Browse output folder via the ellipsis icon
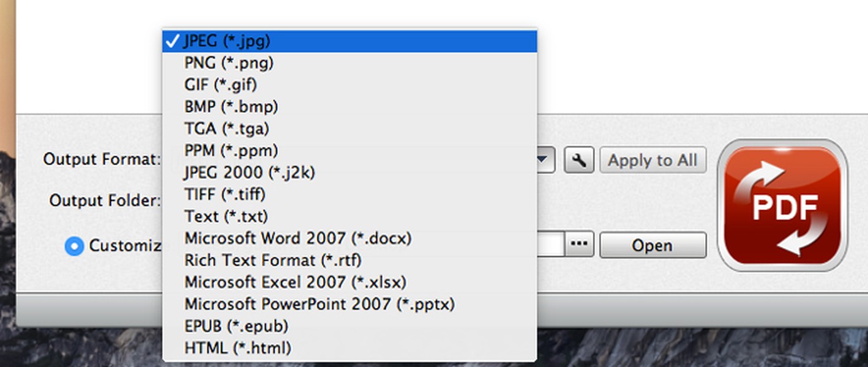Viewport: 868px width, 367px height. (x=578, y=243)
